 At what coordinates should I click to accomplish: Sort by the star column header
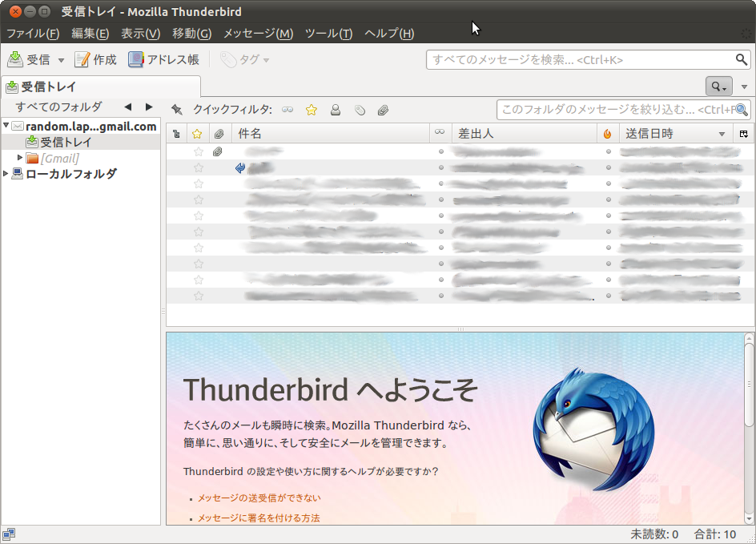pyautogui.click(x=197, y=134)
